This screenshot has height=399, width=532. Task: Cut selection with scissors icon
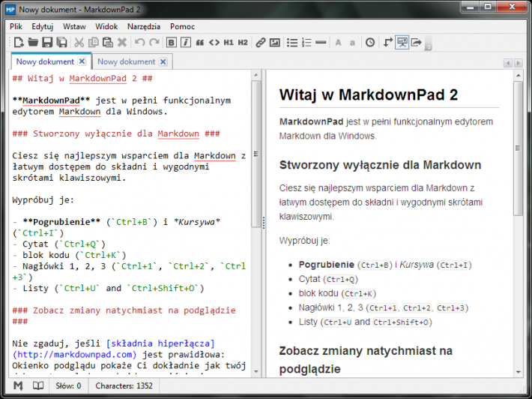tap(79, 43)
